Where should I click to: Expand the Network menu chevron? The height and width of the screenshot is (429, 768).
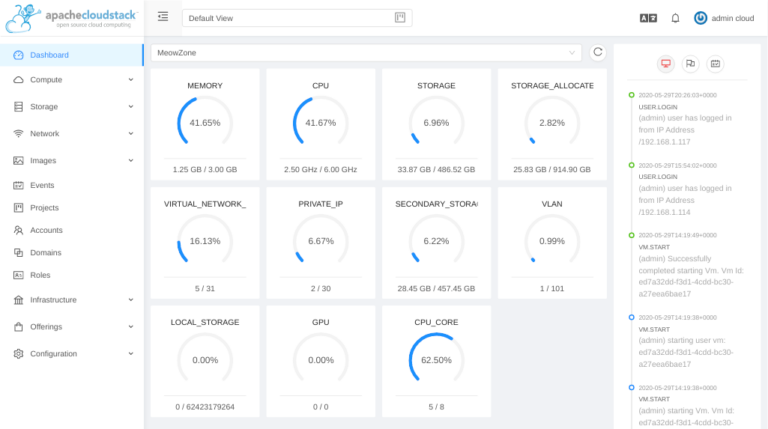point(131,133)
